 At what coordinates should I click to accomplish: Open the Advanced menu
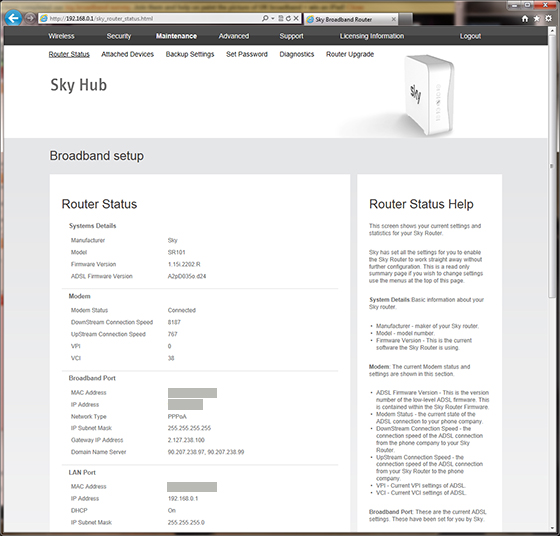pyautogui.click(x=234, y=36)
